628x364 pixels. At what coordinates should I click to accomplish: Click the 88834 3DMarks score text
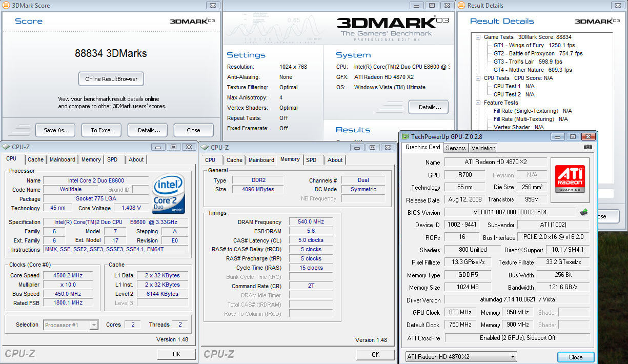tap(111, 53)
